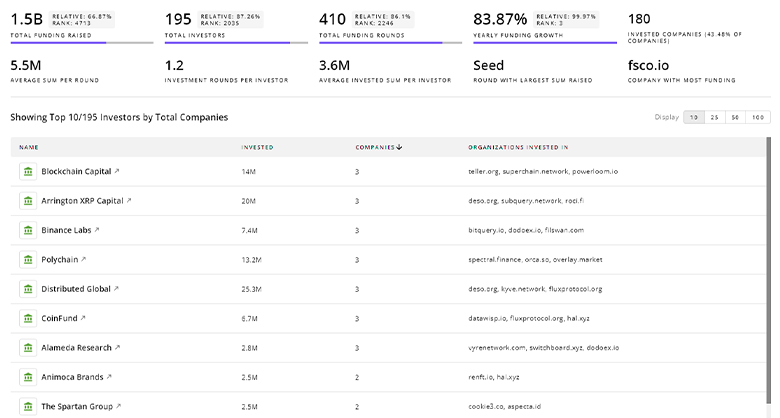Open external link arrow beside Binance Labs
Viewport: 780px width, 418px height.
click(x=97, y=229)
